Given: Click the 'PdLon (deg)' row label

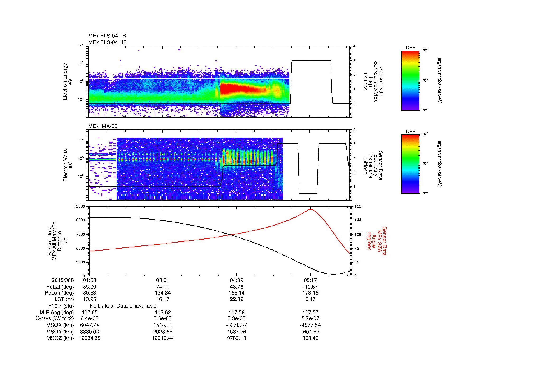Looking at the screenshot, I should (x=60, y=293).
